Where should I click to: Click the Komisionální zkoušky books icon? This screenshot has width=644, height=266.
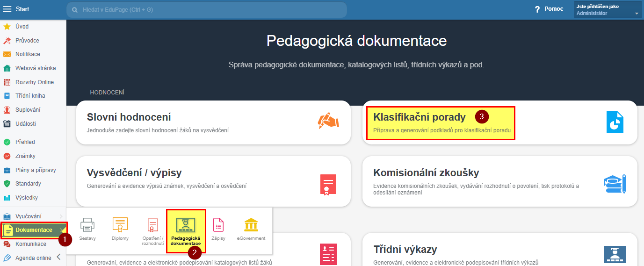pyautogui.click(x=615, y=184)
